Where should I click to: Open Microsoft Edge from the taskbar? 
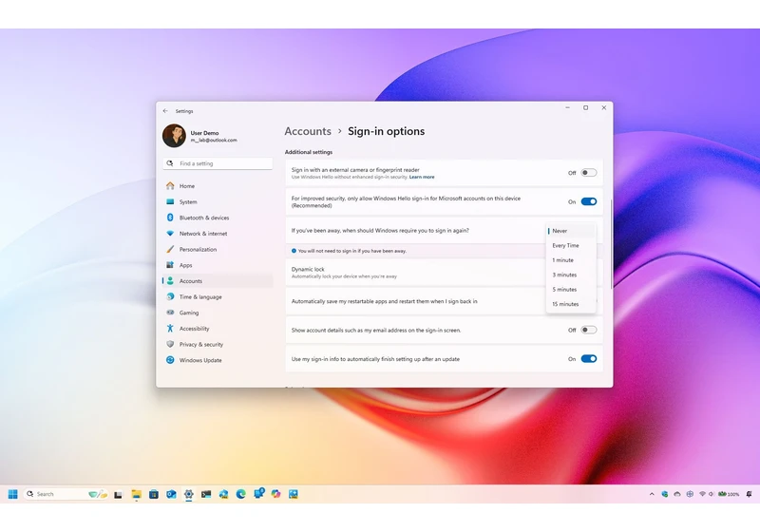click(x=241, y=494)
